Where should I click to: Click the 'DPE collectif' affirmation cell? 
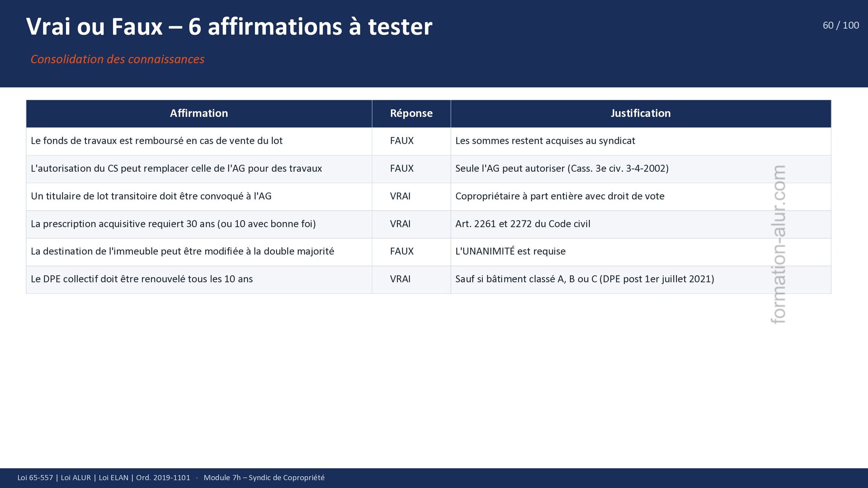142,279
